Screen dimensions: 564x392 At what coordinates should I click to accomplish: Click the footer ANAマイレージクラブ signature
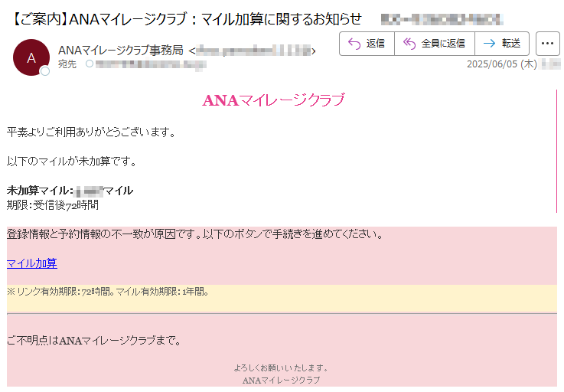(281, 380)
